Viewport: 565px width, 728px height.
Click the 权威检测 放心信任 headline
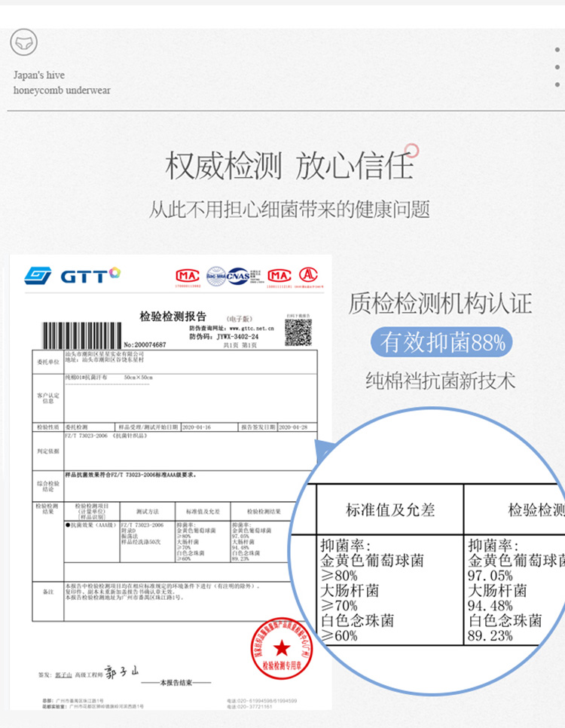pos(289,166)
